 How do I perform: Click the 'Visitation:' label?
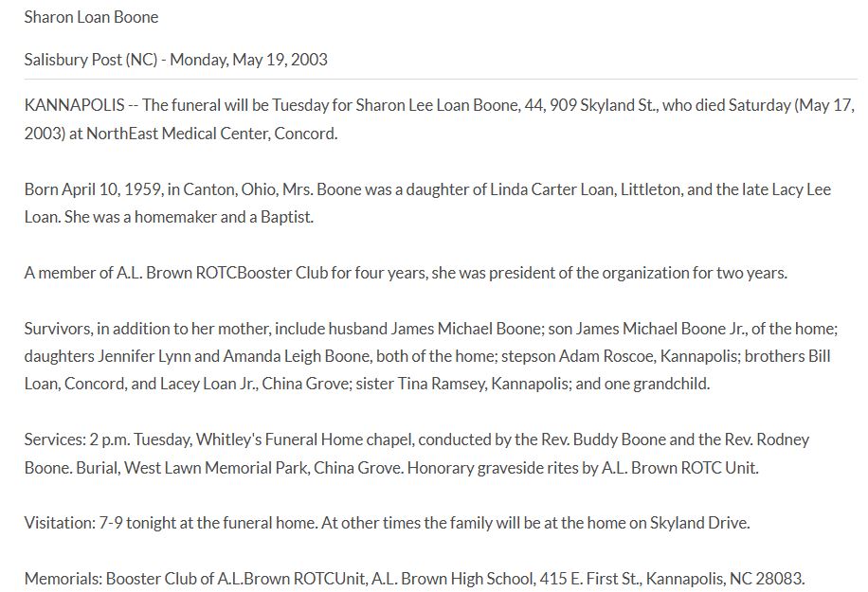pos(60,523)
